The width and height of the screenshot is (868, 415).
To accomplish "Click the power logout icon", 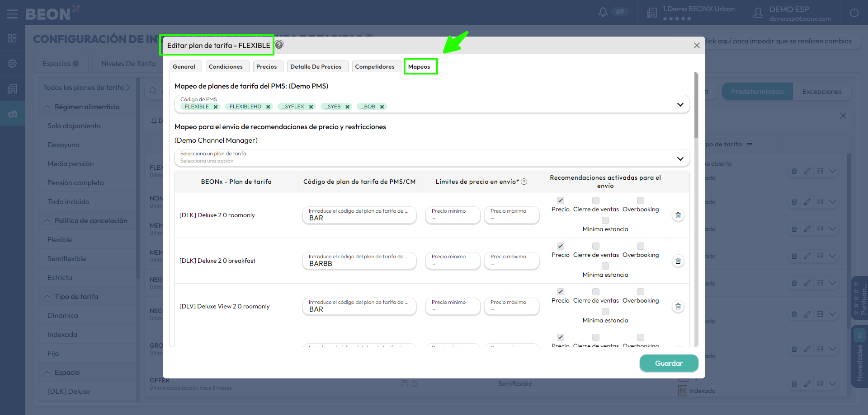I will click(854, 13).
